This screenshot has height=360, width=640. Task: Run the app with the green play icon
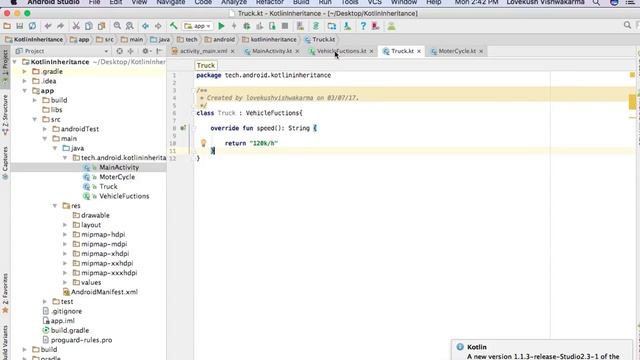click(x=221, y=26)
